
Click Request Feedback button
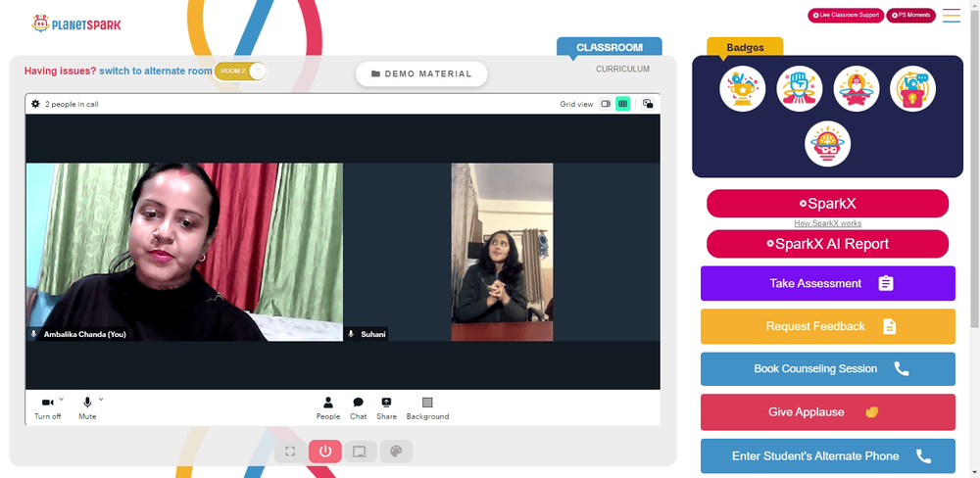click(x=827, y=326)
